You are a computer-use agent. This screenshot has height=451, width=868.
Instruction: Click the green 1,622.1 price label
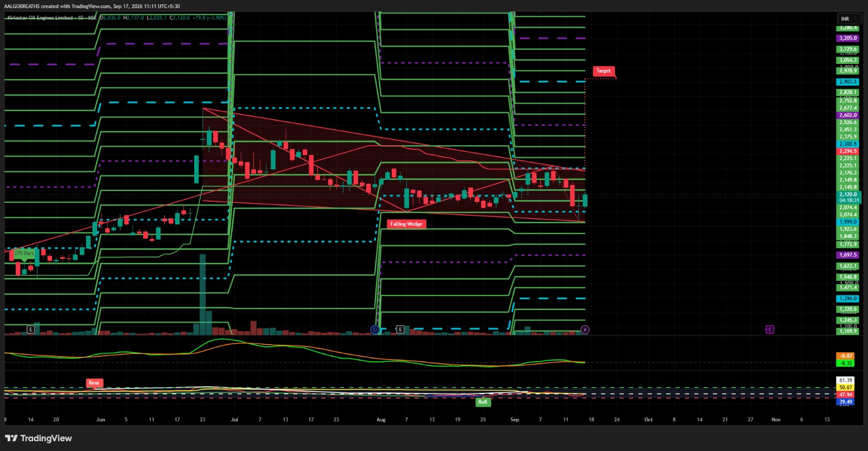[848, 266]
